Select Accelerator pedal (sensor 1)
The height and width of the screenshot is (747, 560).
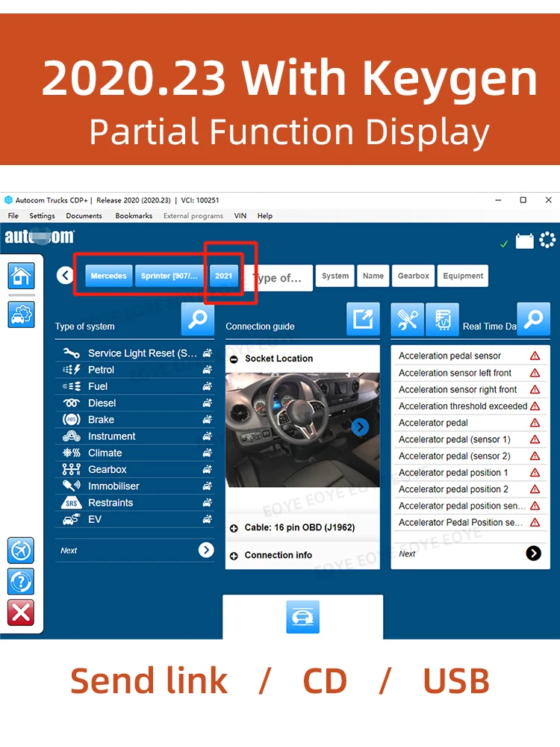[x=470, y=439]
